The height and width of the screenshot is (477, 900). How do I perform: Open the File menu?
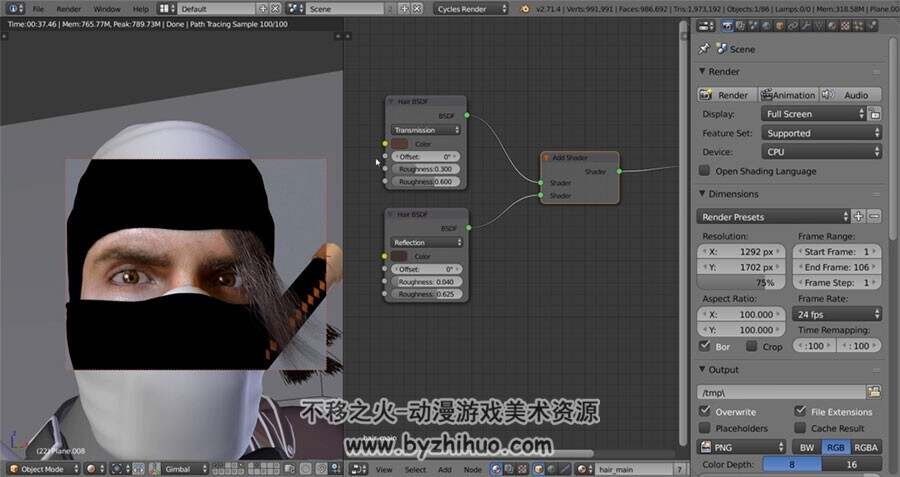38,9
